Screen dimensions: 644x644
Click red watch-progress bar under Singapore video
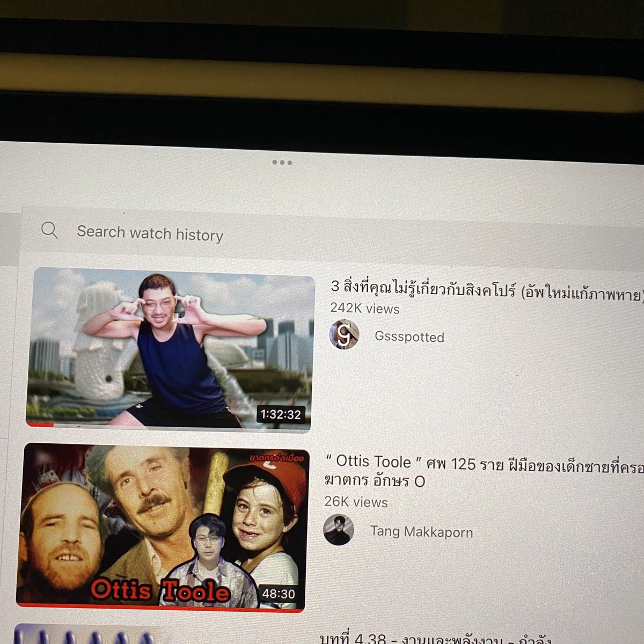pyautogui.click(x=39, y=425)
